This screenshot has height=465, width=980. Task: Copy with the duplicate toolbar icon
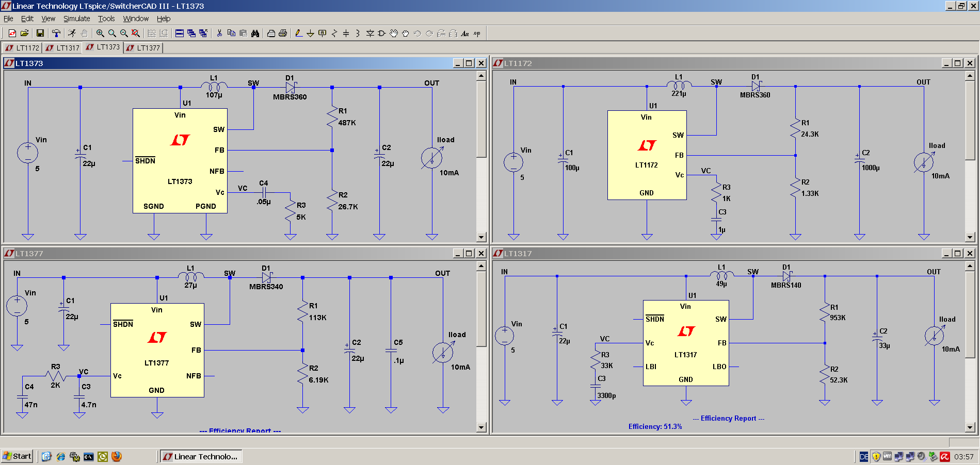coord(231,33)
